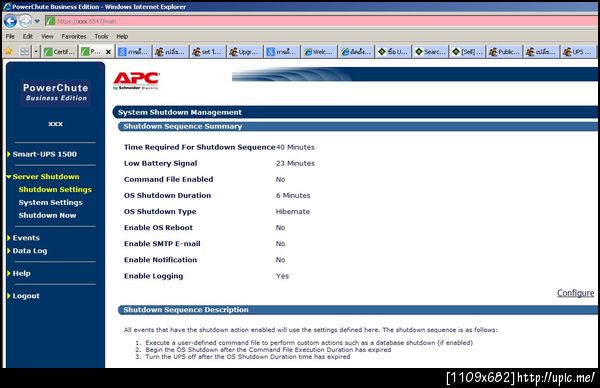The height and width of the screenshot is (388, 600).
Task: Click the Quick Tabs grid icon
Action: [24, 51]
